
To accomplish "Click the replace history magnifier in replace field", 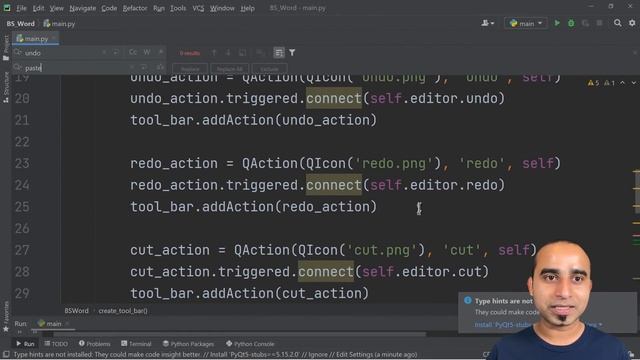I will coord(18,68).
